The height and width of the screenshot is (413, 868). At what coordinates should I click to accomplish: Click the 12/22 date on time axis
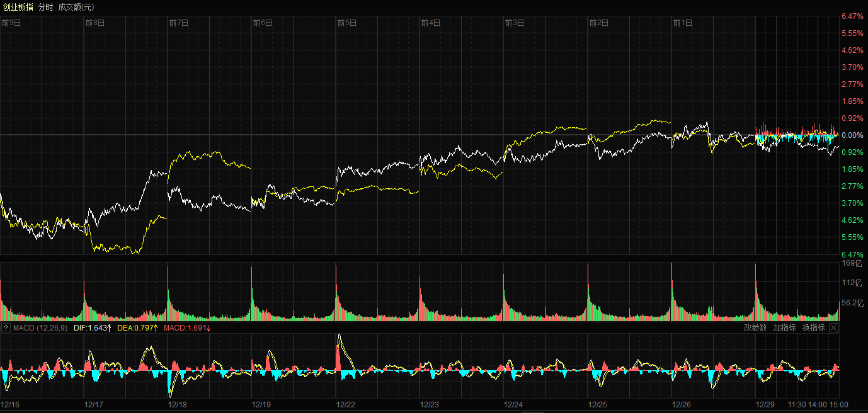point(345,405)
